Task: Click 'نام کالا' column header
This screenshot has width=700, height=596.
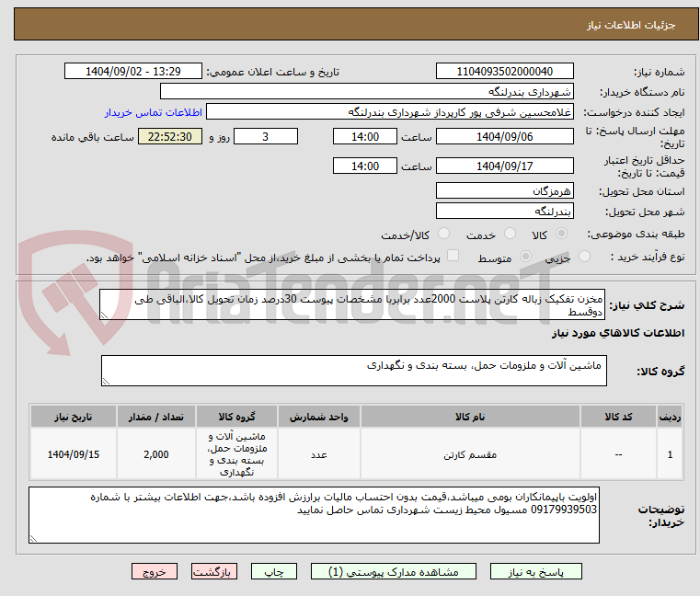Action: tap(470, 417)
